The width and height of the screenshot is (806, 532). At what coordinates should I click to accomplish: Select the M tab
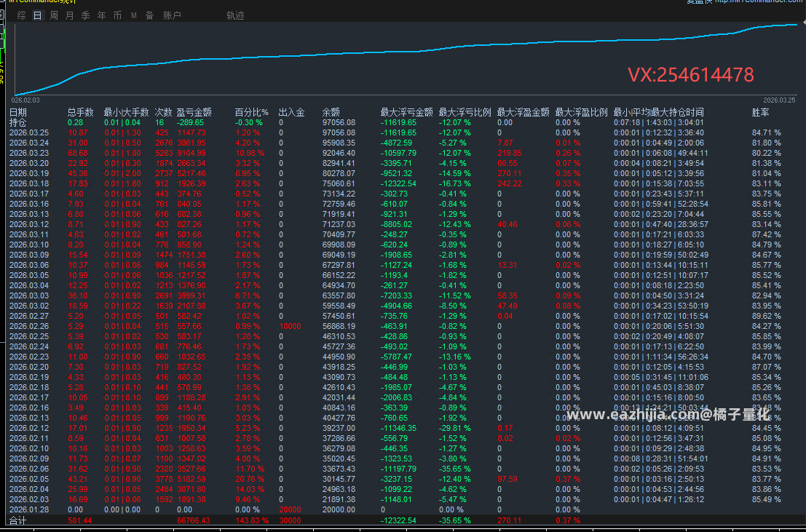point(134,15)
